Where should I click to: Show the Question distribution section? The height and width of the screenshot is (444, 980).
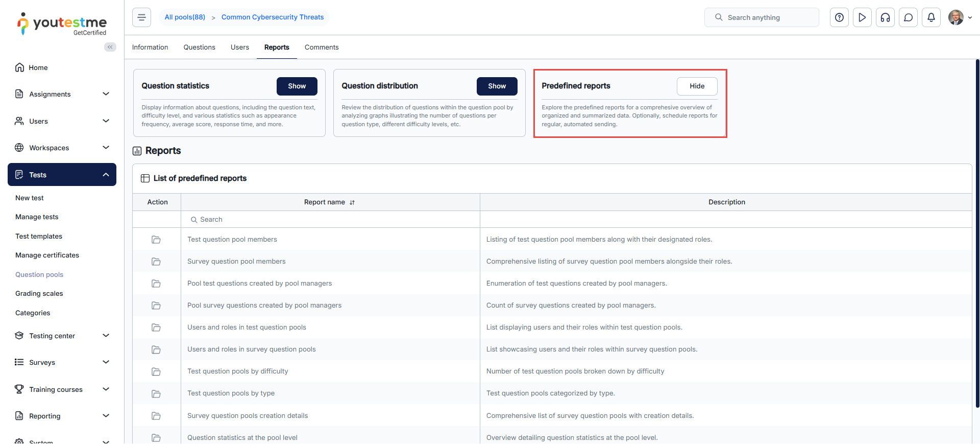(497, 86)
